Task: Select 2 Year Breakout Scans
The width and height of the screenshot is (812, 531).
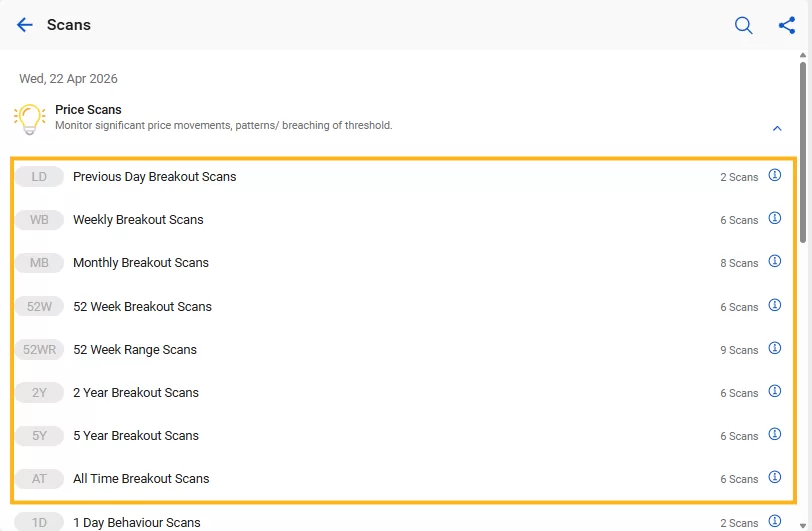Action: pyautogui.click(x=136, y=393)
